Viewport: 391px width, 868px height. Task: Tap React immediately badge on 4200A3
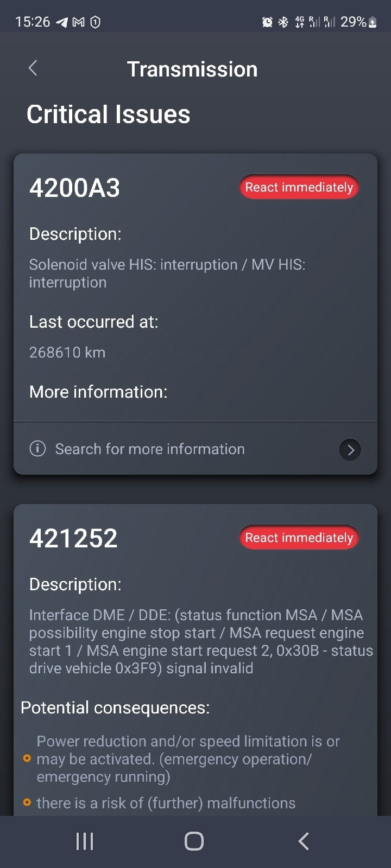pos(299,187)
